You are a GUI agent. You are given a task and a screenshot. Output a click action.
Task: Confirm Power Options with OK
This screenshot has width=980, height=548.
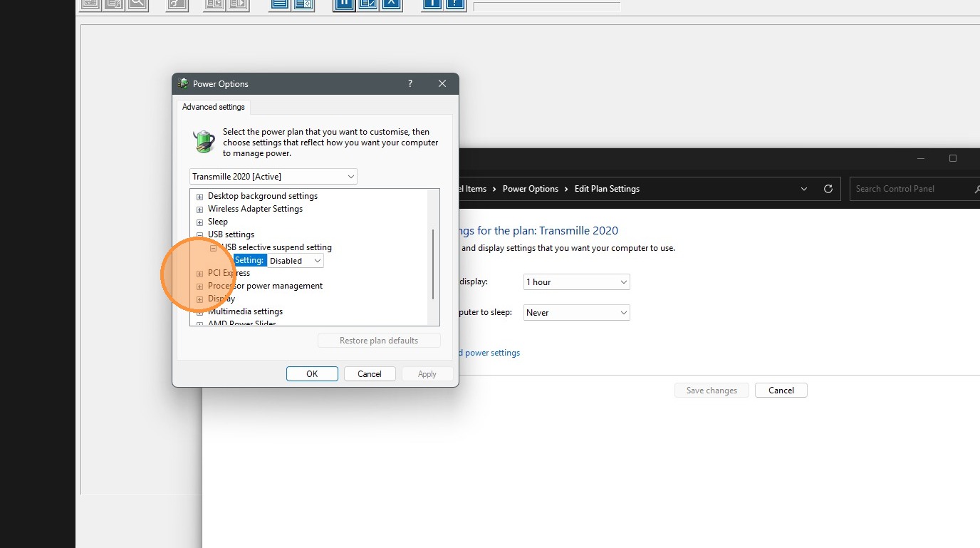pyautogui.click(x=312, y=374)
